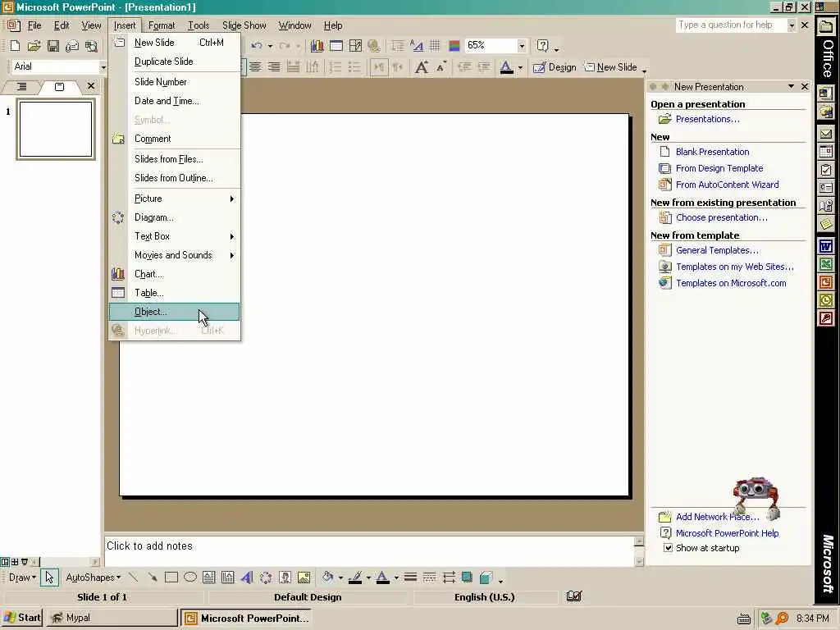This screenshot has width=840, height=630.
Task: Switch to the Outline tab
Action: click(21, 87)
